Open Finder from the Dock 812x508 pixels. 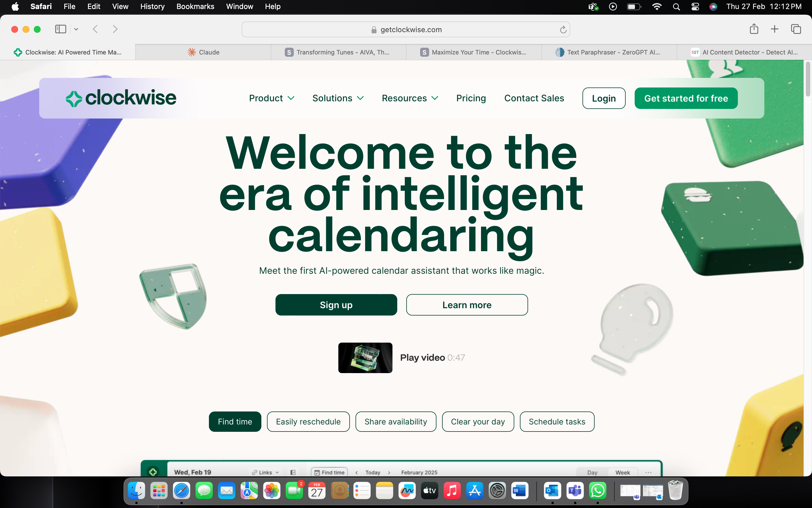[136, 491]
